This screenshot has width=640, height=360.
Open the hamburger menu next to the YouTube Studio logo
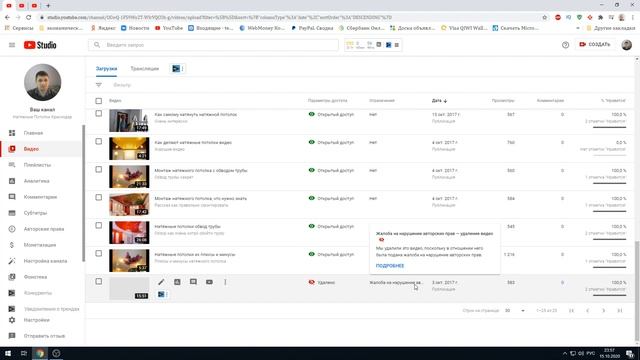12,45
